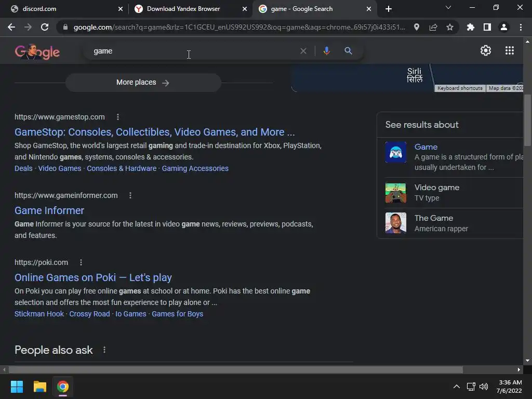Open Keyboard shortcuts on the map

click(460, 88)
